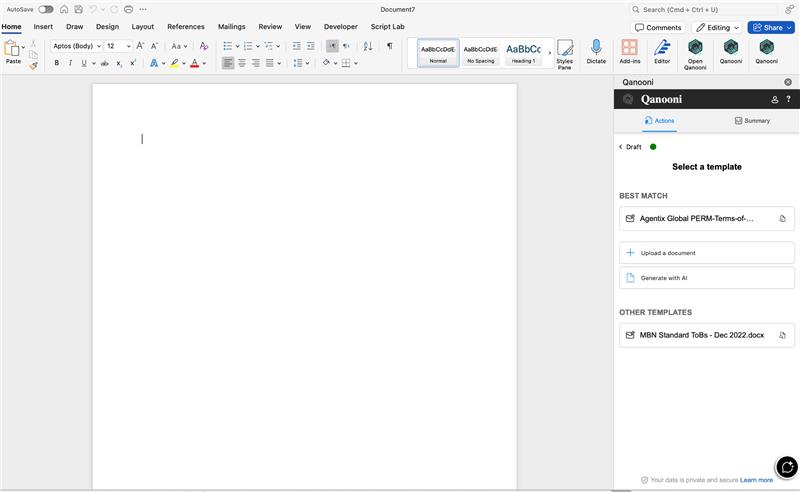Switch to the Summary tab in Qanooni
Screen dimensions: 800x492
click(752, 121)
